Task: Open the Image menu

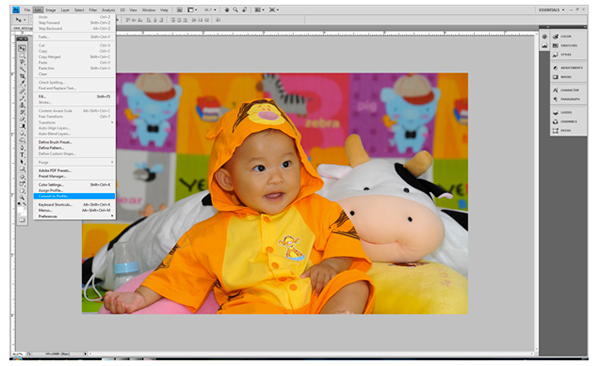Action: click(51, 10)
